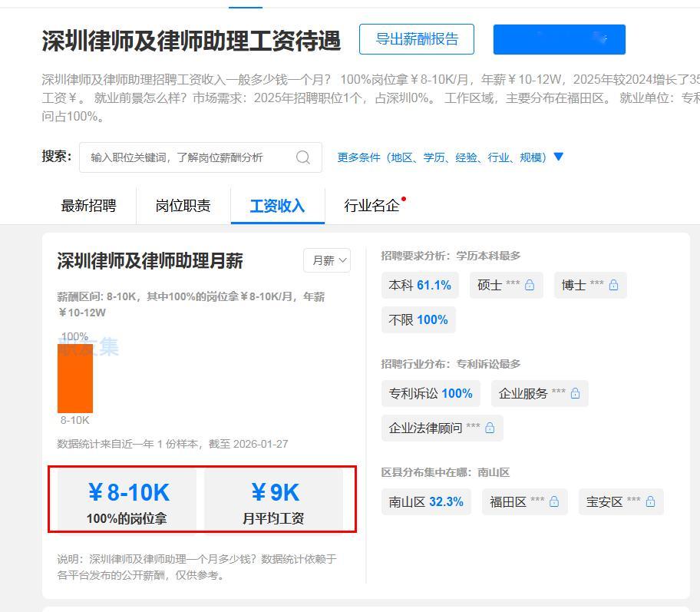
Task: Open the 月薪 dropdown selector
Action: point(327,260)
